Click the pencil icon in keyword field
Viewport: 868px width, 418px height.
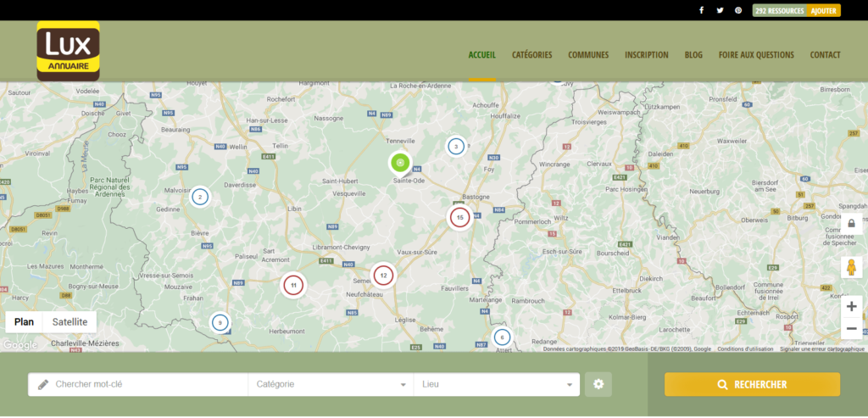pyautogui.click(x=42, y=385)
